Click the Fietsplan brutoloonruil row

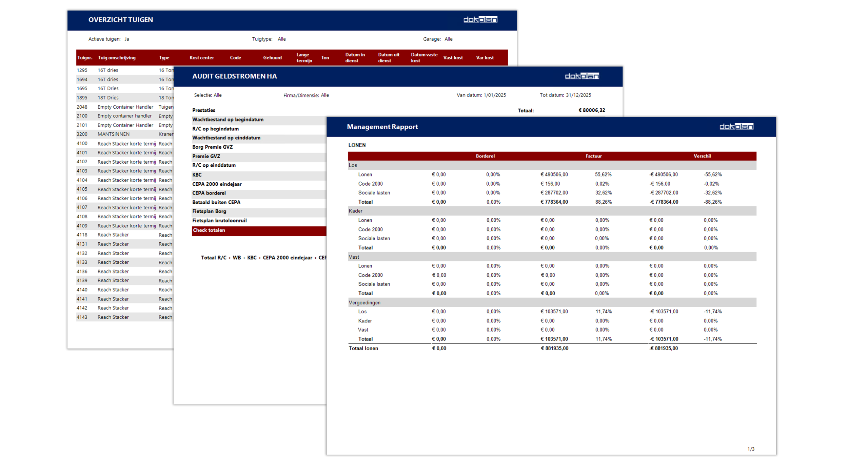(219, 221)
